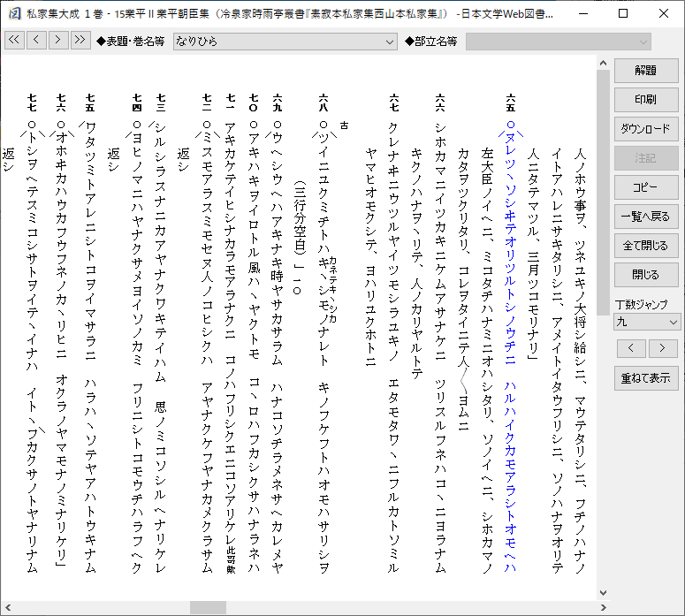Click poem number 六七
The width and height of the screenshot is (685, 616).
pyautogui.click(x=393, y=103)
